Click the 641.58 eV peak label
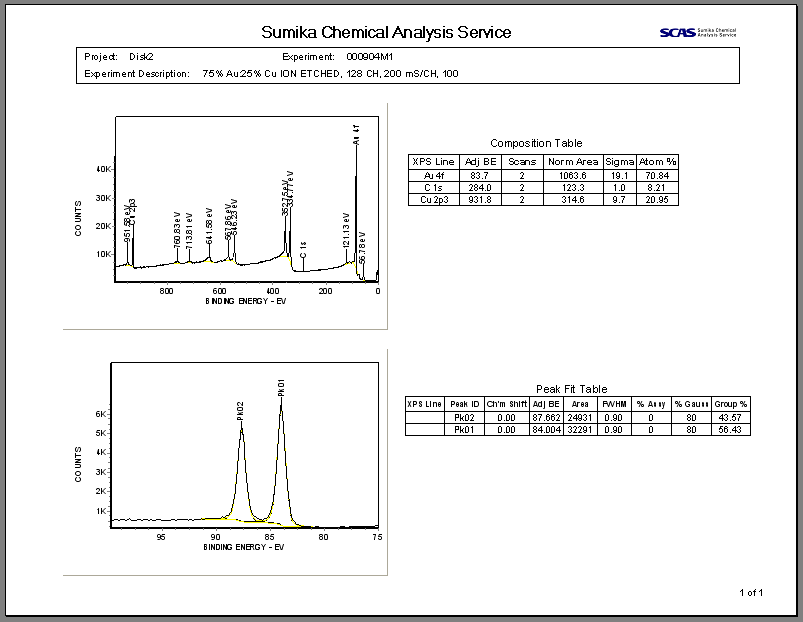 (209, 226)
